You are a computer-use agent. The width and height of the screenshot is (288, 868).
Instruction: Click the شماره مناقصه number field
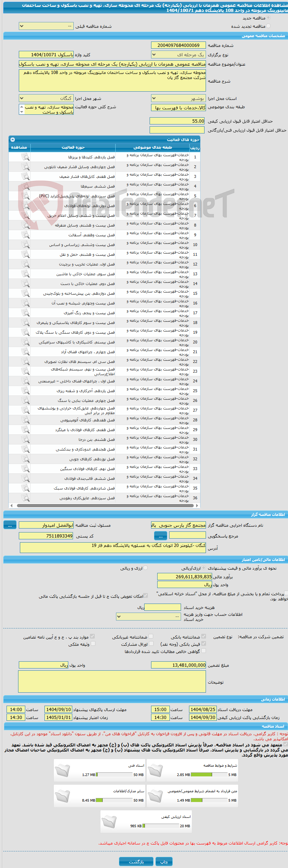click(179, 45)
